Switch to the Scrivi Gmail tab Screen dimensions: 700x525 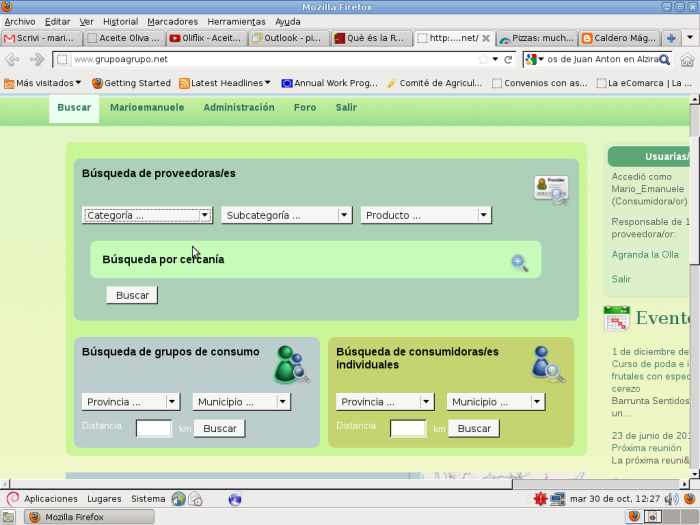coord(42,38)
